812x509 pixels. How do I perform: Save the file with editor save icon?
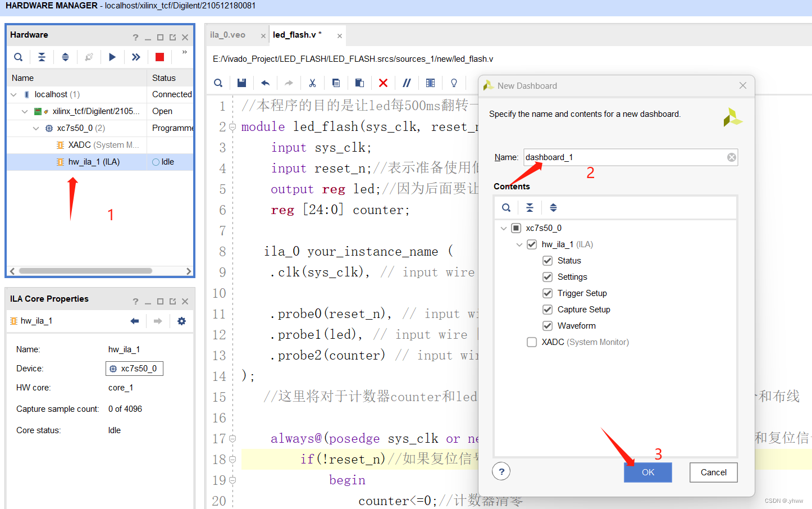click(x=241, y=83)
